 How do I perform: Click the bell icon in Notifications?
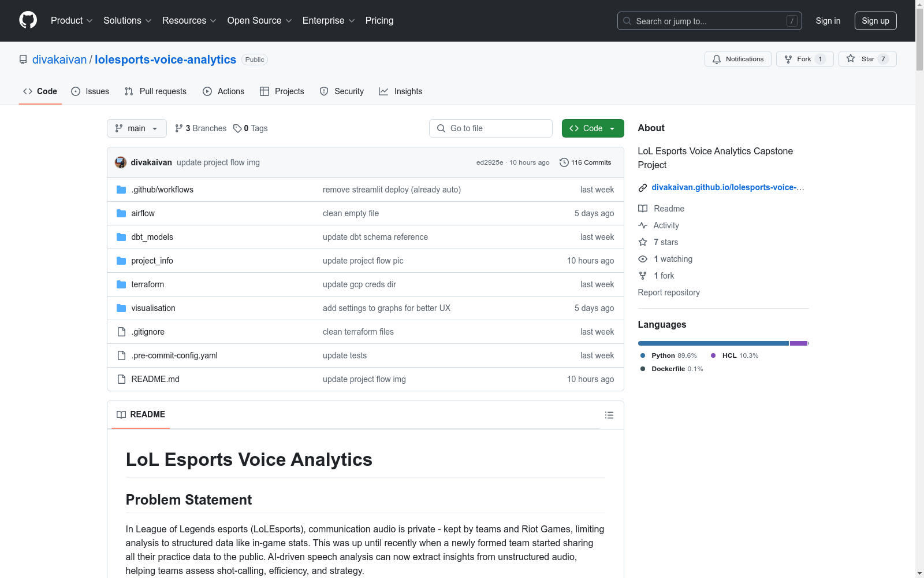(x=717, y=59)
